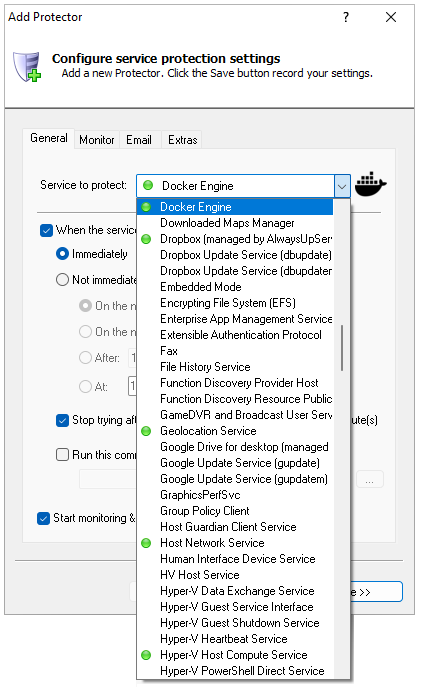
Task: Open the Monitor tab
Action: (x=97, y=140)
